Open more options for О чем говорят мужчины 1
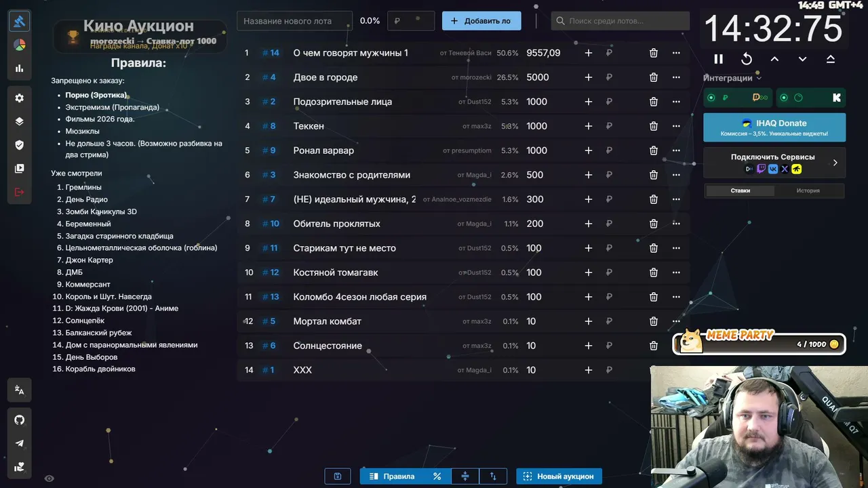 (676, 53)
